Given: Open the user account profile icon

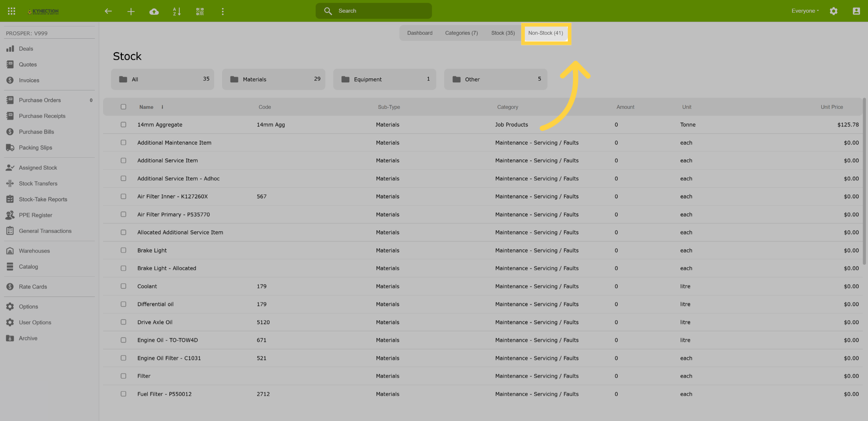Looking at the screenshot, I should click(x=856, y=11).
